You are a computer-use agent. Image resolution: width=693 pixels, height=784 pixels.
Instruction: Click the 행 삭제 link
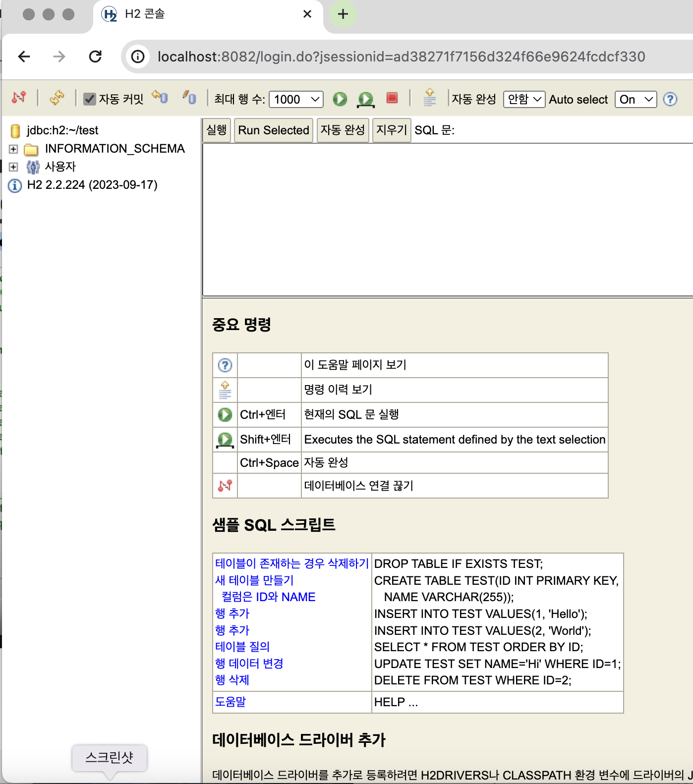232,680
